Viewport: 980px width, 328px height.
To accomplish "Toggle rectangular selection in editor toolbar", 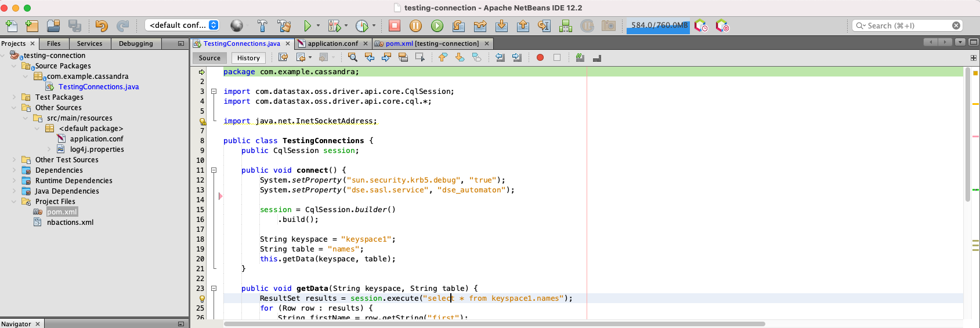I will 420,57.
